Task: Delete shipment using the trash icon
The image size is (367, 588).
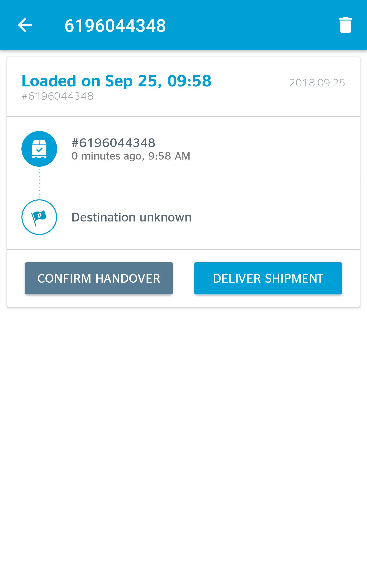Action: 346,25
